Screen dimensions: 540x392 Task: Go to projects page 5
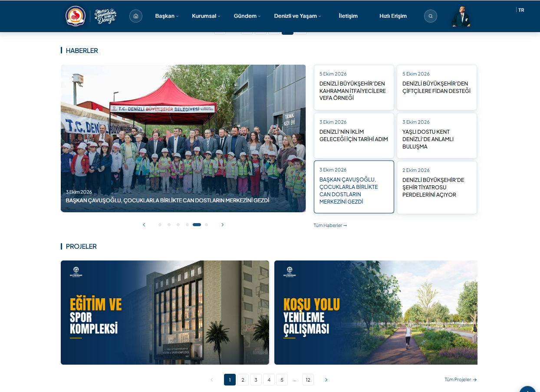click(282, 380)
